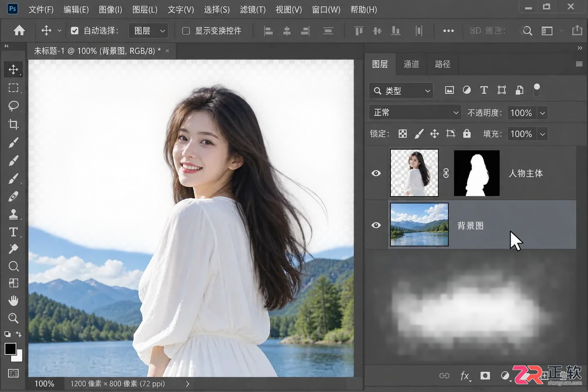Align vertical centers in the options bar
Image resolution: width=588 pixels, height=392 pixels.
[x=377, y=31]
